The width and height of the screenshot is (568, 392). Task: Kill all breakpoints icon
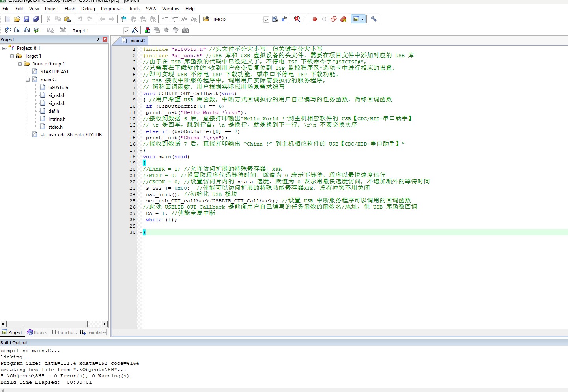(343, 19)
